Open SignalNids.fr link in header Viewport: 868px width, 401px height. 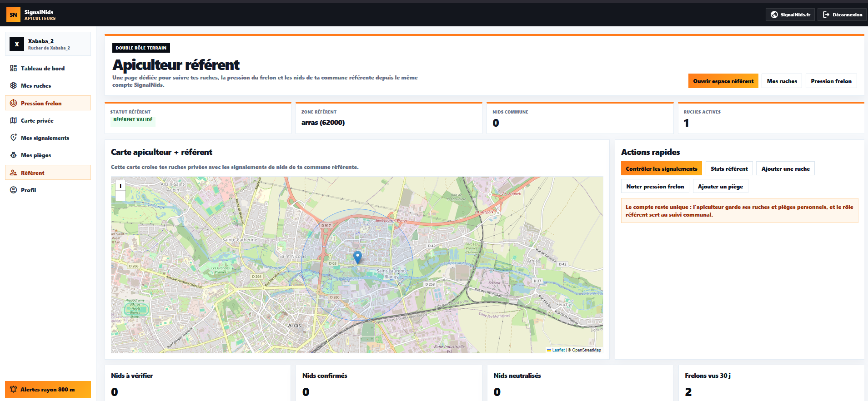790,15
